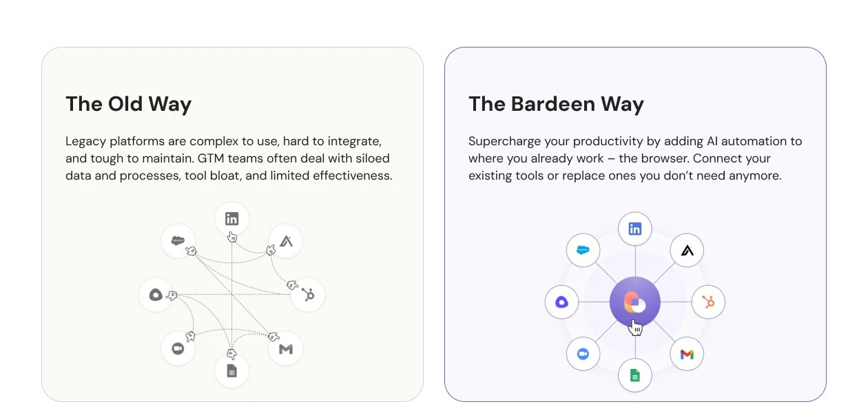Click the blue Zoom icon in Bardeen Way diagram
Image resolution: width=868 pixels, height=413 pixels.
pyautogui.click(x=583, y=354)
